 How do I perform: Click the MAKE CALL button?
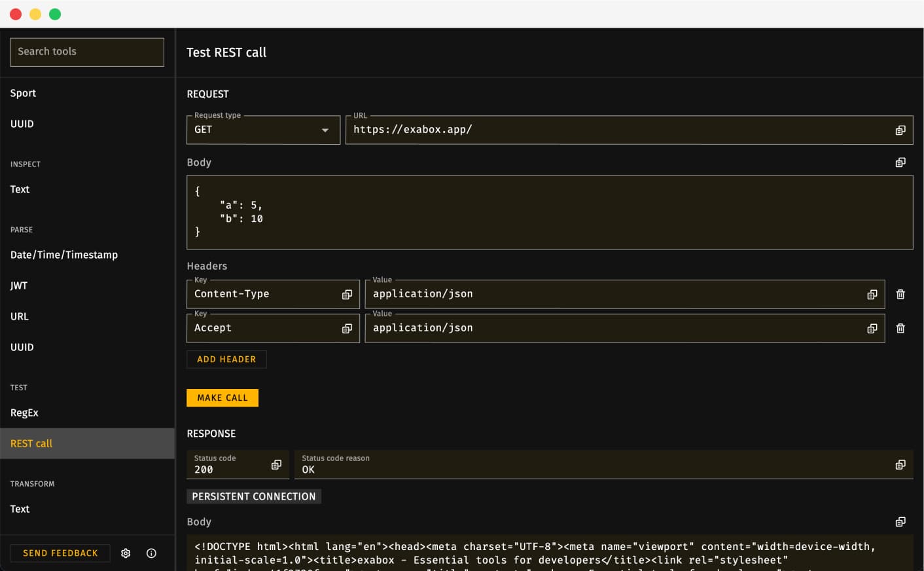[x=222, y=398]
